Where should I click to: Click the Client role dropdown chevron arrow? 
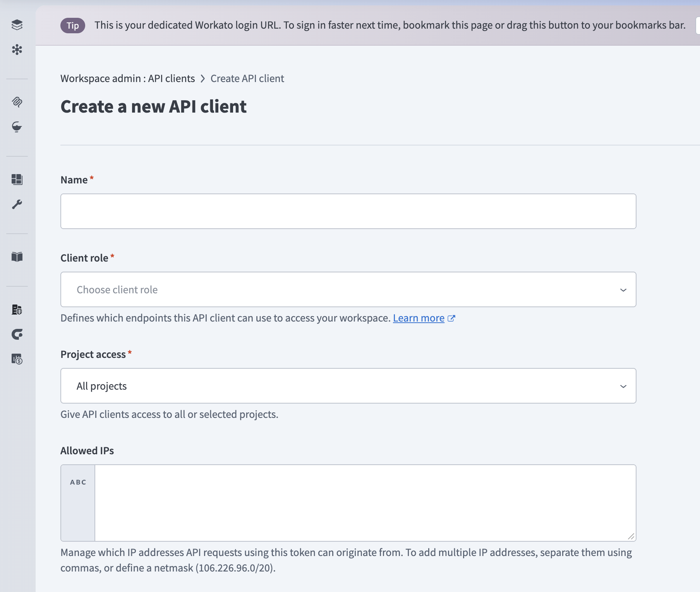[623, 290]
